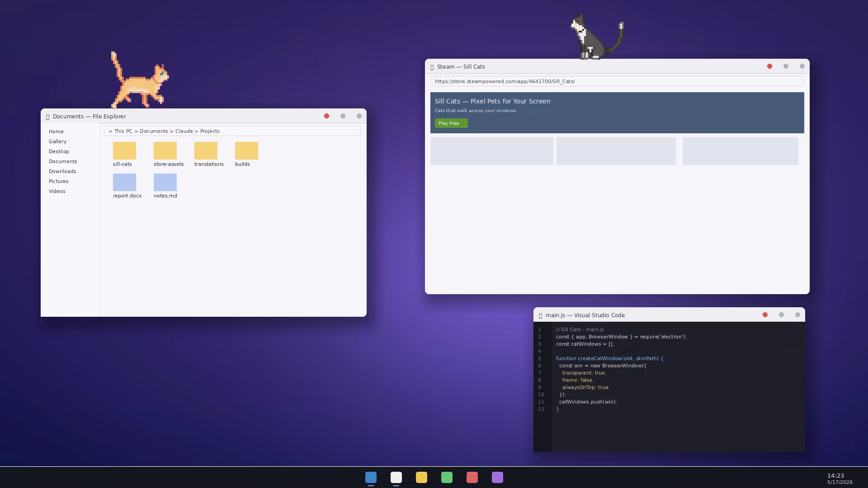Open the store-assets folder icon
This screenshot has width=868, height=488.
pyautogui.click(x=165, y=150)
